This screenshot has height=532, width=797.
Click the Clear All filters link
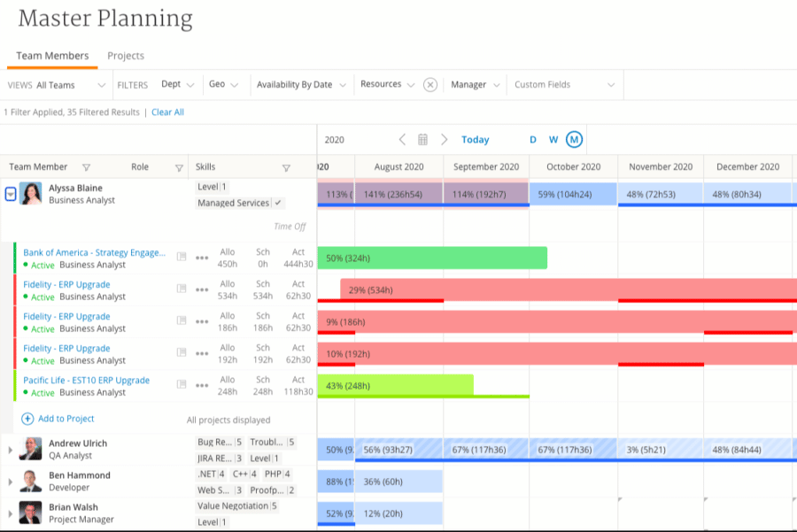[x=167, y=112]
